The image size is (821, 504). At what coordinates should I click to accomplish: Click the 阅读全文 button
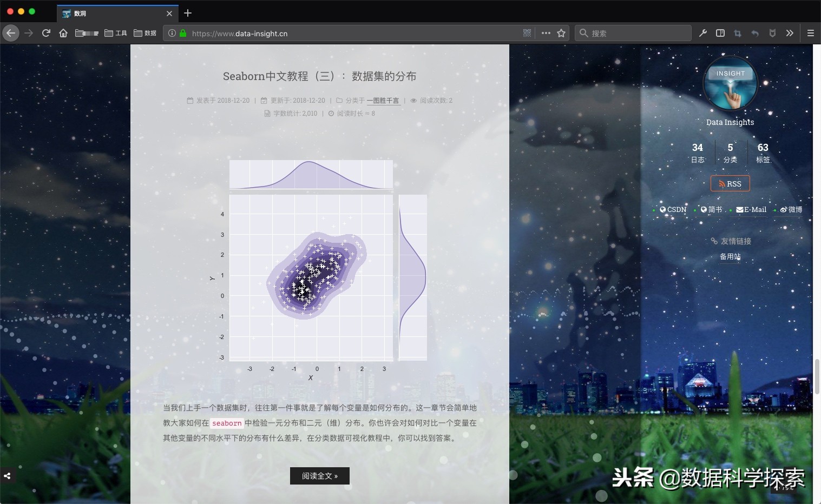(x=320, y=476)
